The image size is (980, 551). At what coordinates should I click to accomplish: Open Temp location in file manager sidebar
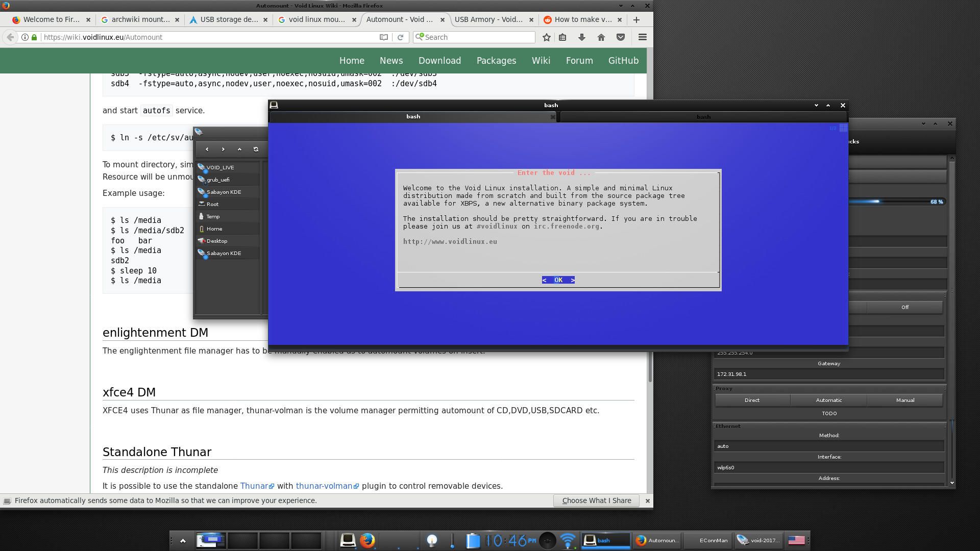(228, 216)
